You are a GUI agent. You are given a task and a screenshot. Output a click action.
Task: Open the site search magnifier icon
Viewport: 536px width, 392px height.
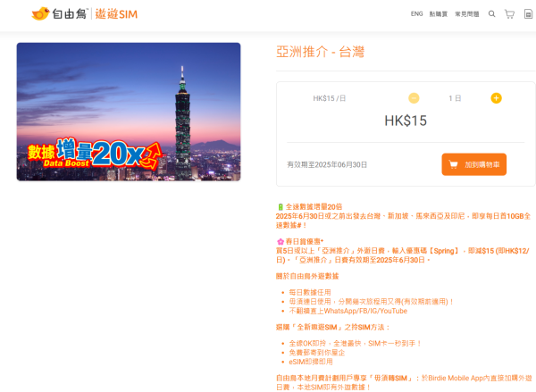coord(491,14)
